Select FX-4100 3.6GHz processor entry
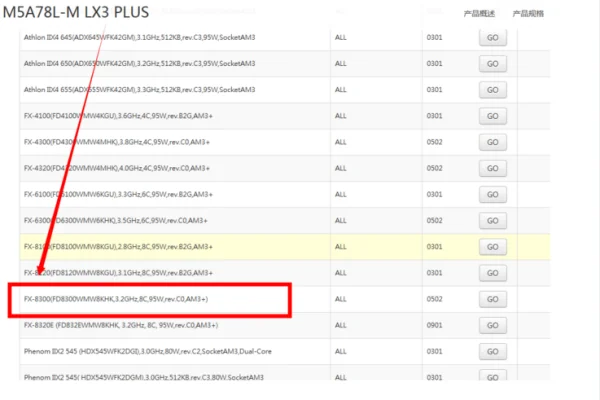The height and width of the screenshot is (400, 600). [x=118, y=116]
